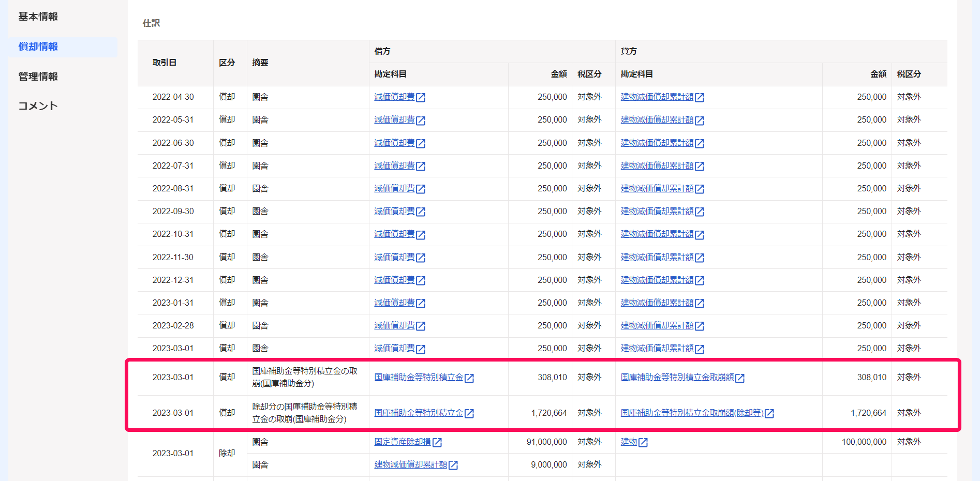980x481 pixels.
Task: Click external icon after 国庫補助金等特別積立金取崩額(除却等)
Action: [769, 413]
